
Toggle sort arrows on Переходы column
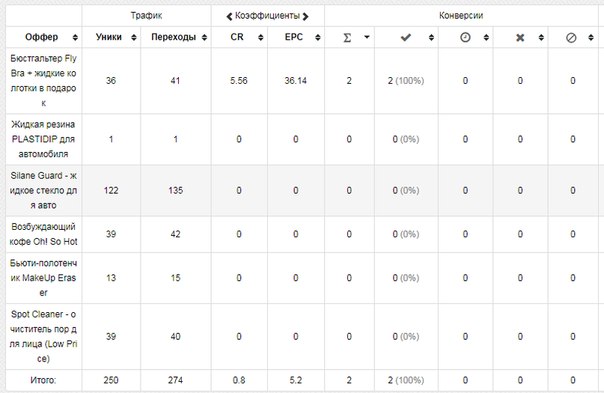coord(205,37)
